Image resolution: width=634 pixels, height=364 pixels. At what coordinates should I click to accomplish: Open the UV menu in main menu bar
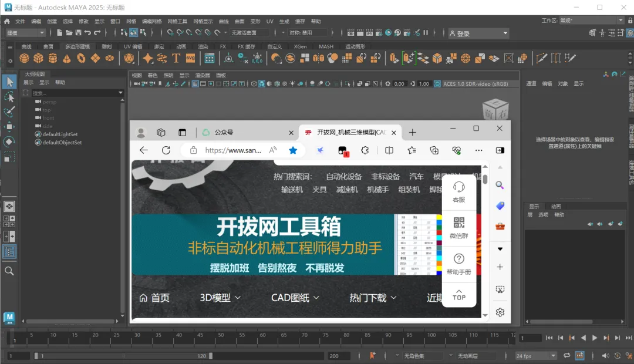coord(269,21)
